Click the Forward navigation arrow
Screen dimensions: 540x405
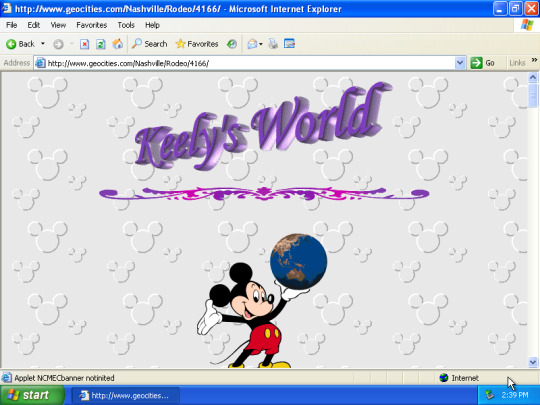click(x=58, y=44)
